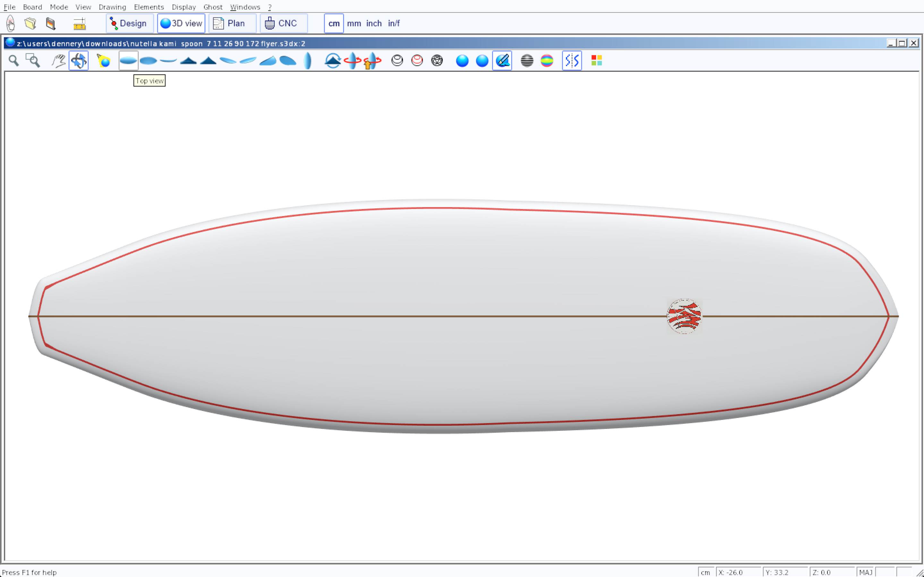The height and width of the screenshot is (577, 924).
Task: Switch to Design mode
Action: tap(129, 23)
